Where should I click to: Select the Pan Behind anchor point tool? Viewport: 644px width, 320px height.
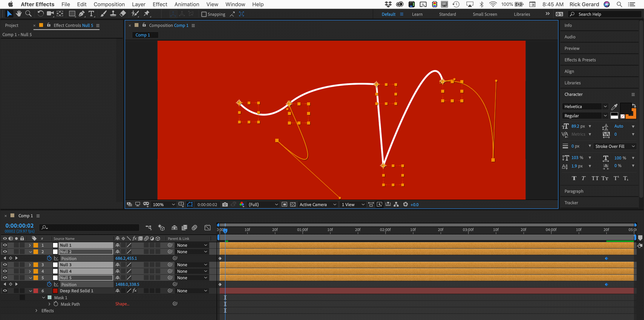coord(60,14)
